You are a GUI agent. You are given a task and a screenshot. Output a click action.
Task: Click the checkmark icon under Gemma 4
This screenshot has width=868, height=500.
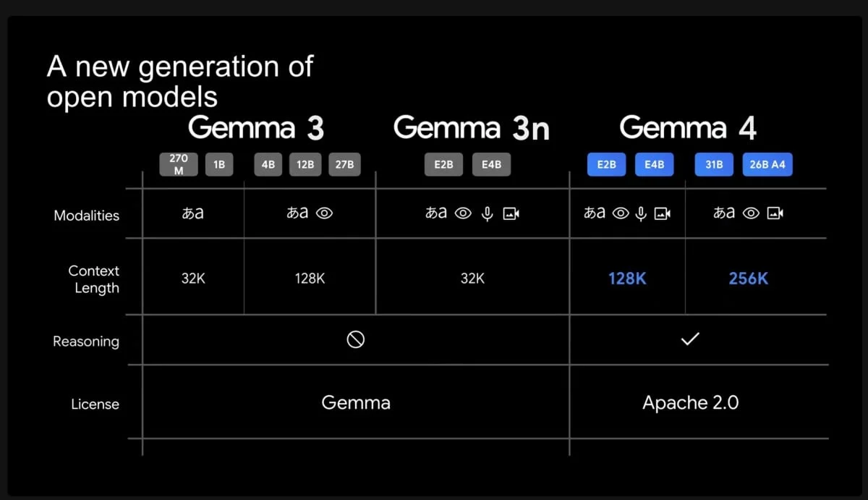click(690, 339)
